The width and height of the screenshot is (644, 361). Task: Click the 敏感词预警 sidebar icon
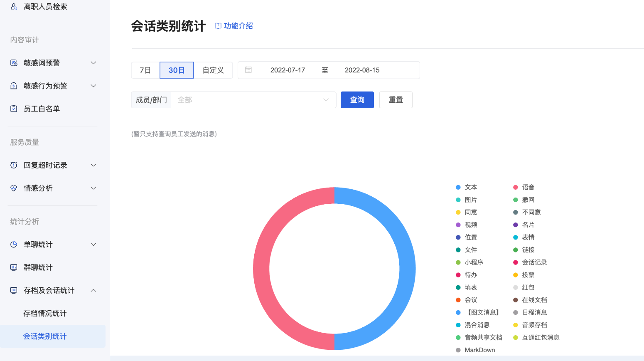pyautogui.click(x=14, y=63)
